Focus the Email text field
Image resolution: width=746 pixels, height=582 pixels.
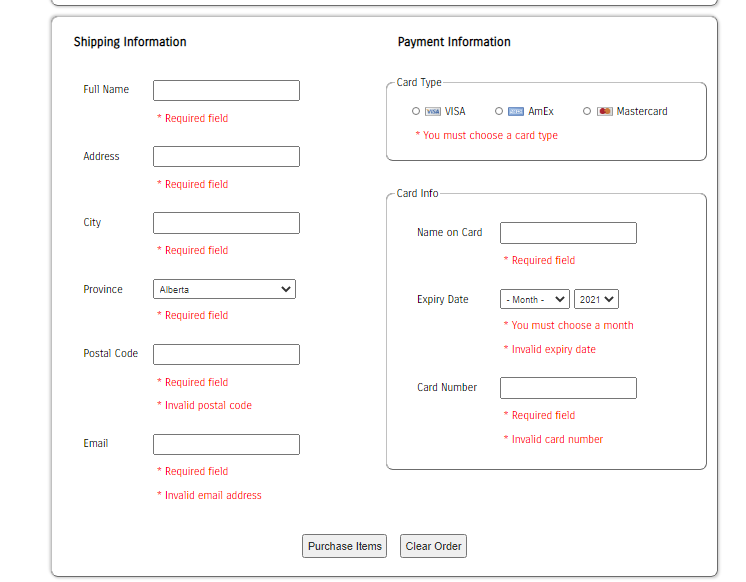pyautogui.click(x=226, y=444)
